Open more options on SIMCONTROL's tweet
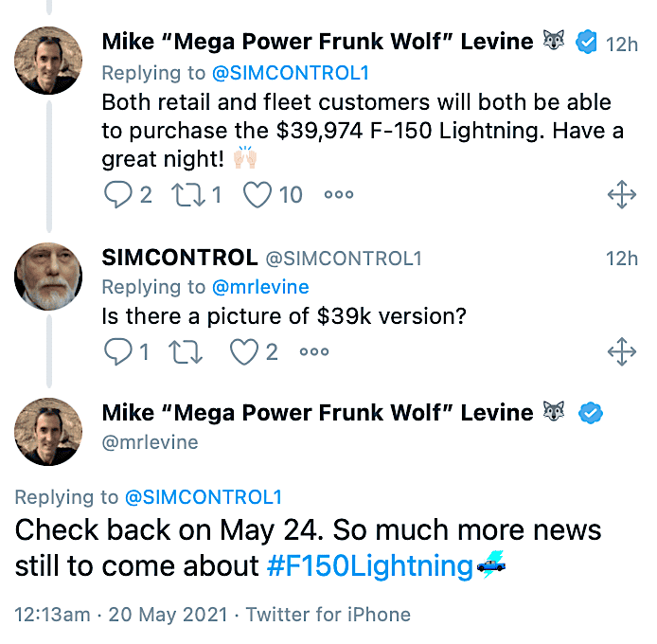Image resolution: width=657 pixels, height=644 pixels. pos(313,352)
